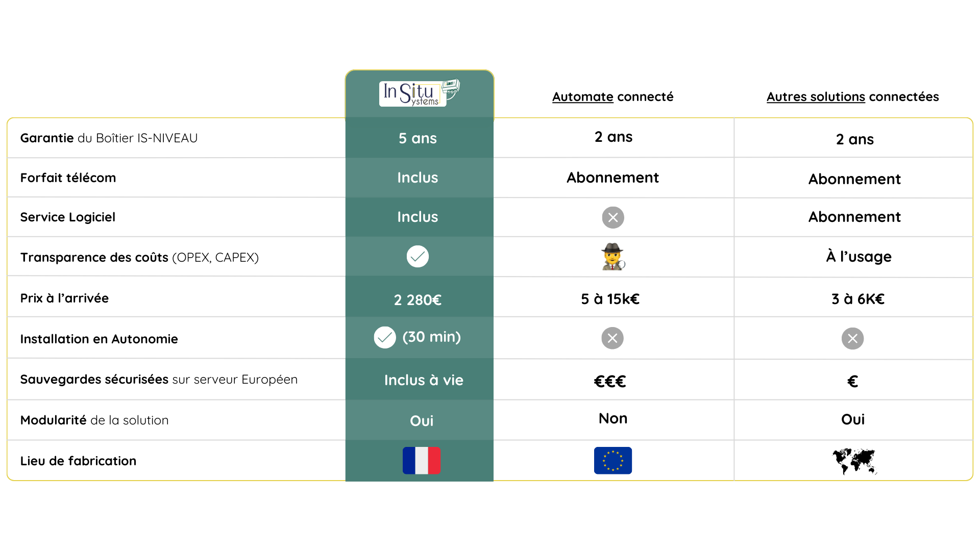The image size is (980, 551).
Task: Click the Autres solutions grey cross in Installation en Autonomie
Action: [853, 339]
